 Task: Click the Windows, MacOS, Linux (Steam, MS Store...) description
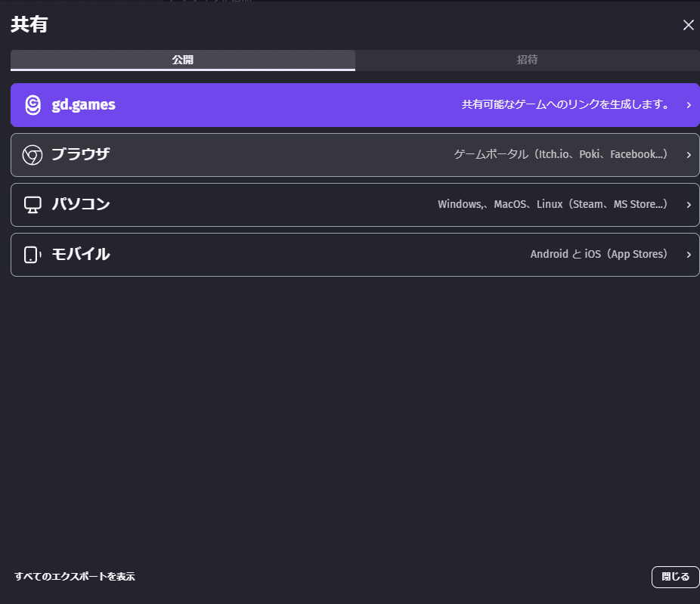(x=553, y=204)
